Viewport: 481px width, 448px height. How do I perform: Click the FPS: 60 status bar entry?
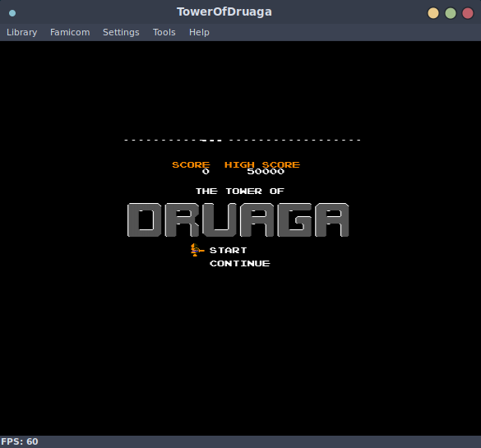pos(20,442)
